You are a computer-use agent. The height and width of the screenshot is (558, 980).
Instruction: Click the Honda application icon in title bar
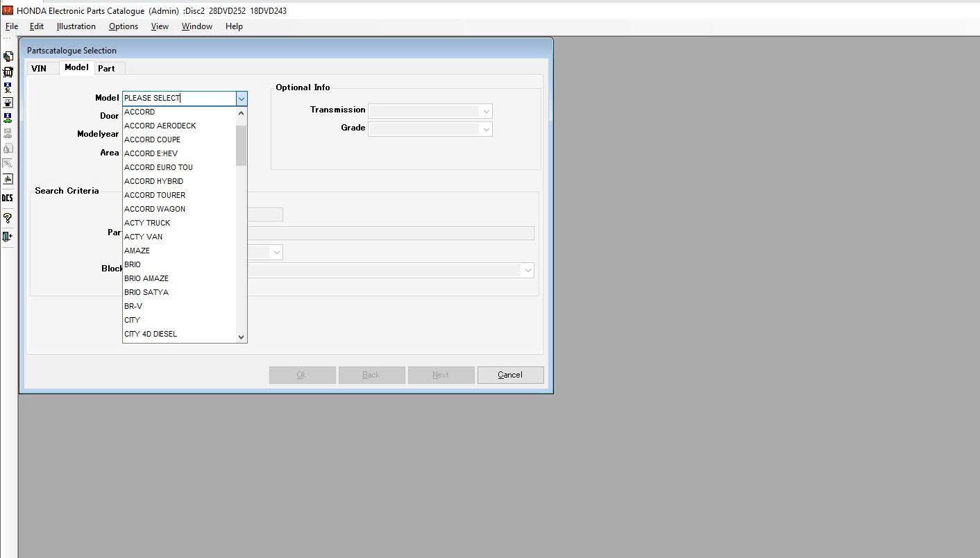point(8,10)
